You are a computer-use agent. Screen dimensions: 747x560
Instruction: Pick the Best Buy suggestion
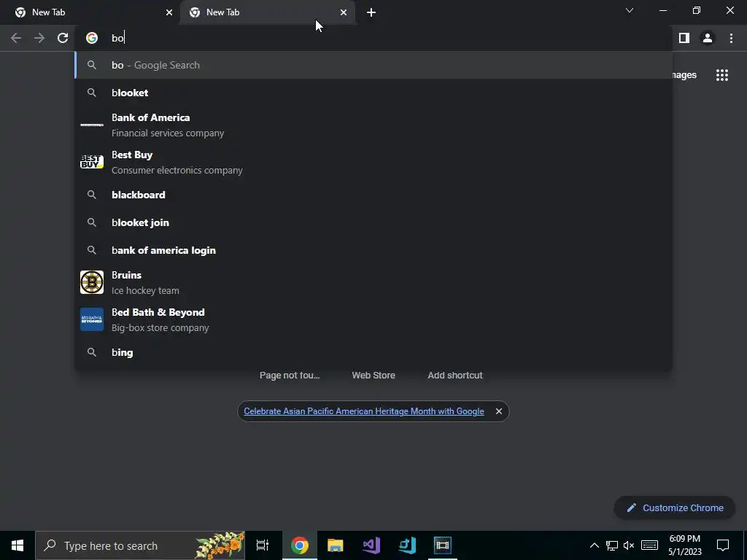[374, 163]
